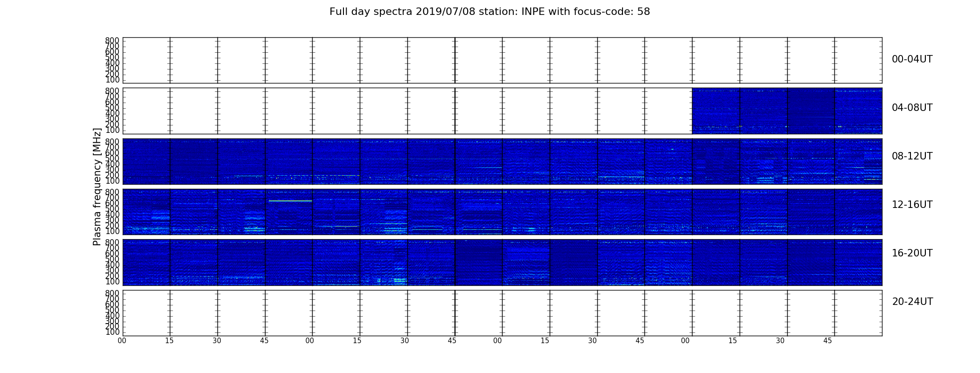The image size is (980, 373).
Task: Click the '20-24UT' row label
Action: coord(912,302)
